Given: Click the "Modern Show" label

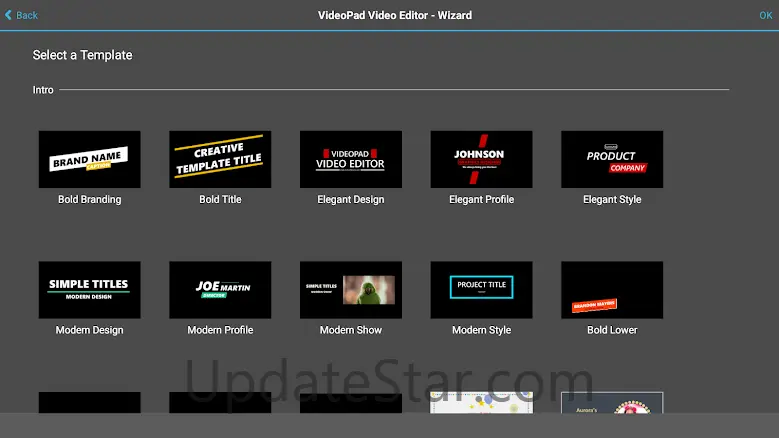Looking at the screenshot, I should coord(351,330).
